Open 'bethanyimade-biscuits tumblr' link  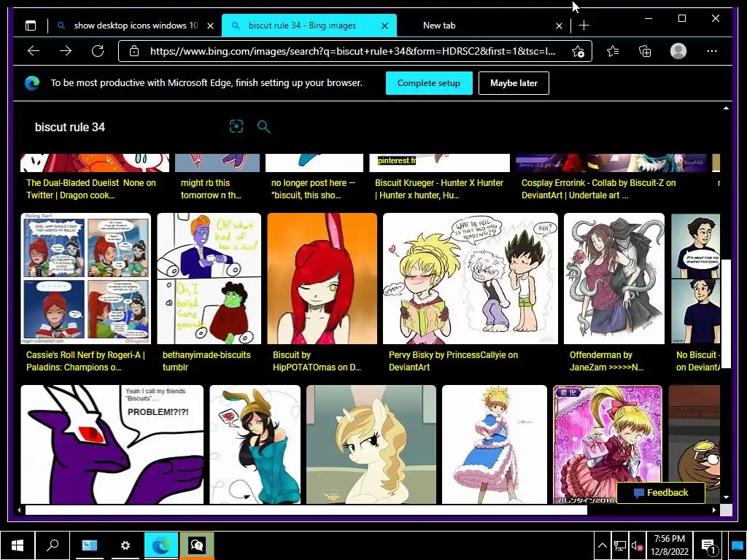tap(206, 361)
